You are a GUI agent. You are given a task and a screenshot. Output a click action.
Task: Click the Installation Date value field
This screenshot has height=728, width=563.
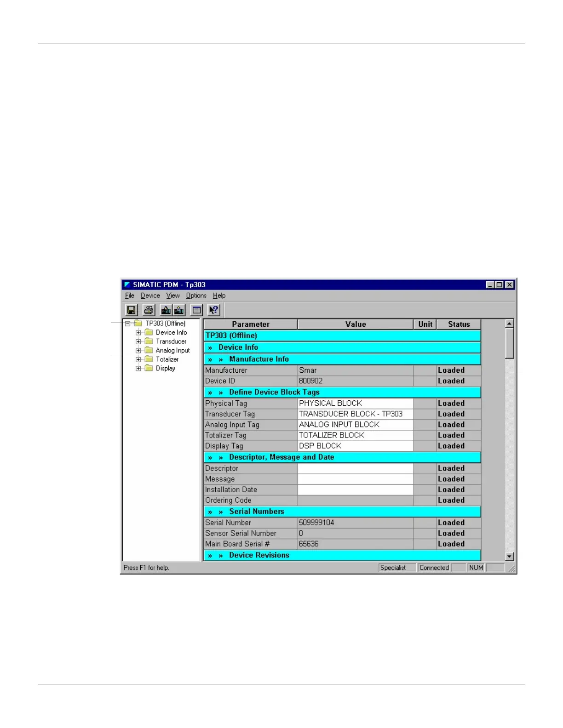[356, 489]
